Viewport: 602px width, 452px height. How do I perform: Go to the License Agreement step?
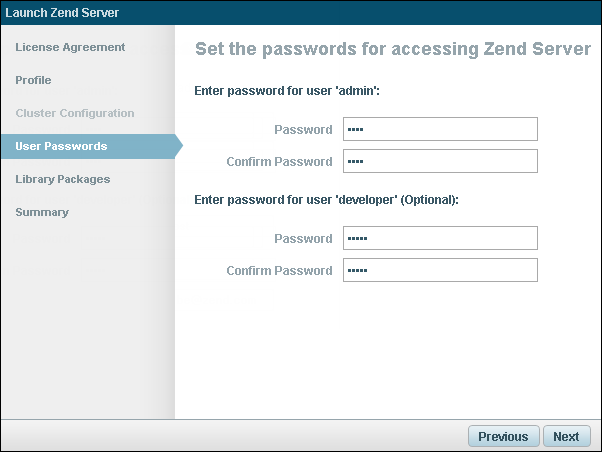point(70,47)
